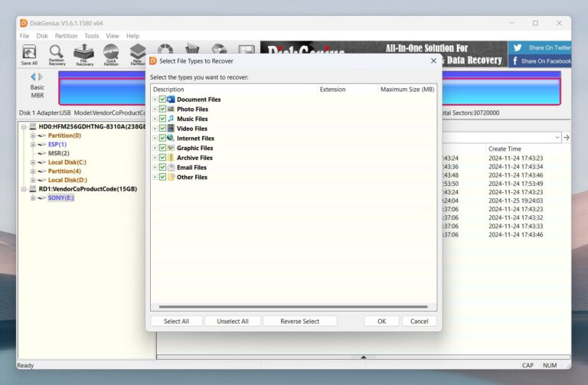
Task: Open the Partition Recovery tool
Action: point(57,55)
